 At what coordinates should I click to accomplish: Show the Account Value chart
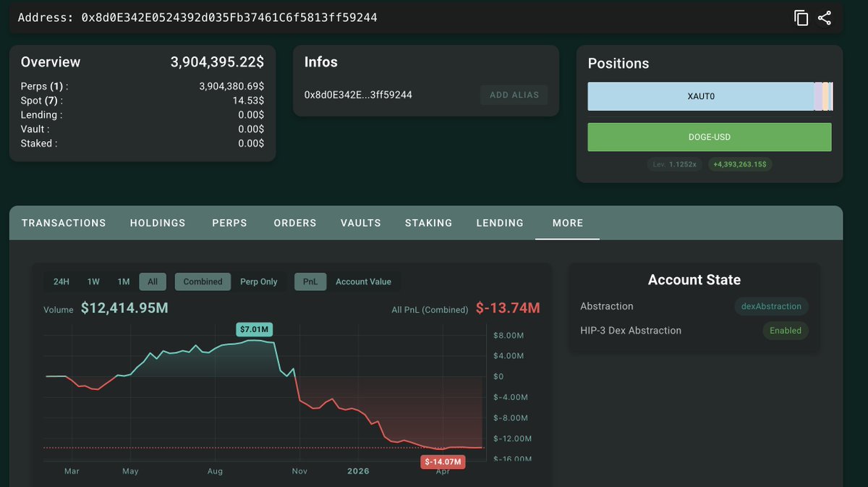(363, 281)
